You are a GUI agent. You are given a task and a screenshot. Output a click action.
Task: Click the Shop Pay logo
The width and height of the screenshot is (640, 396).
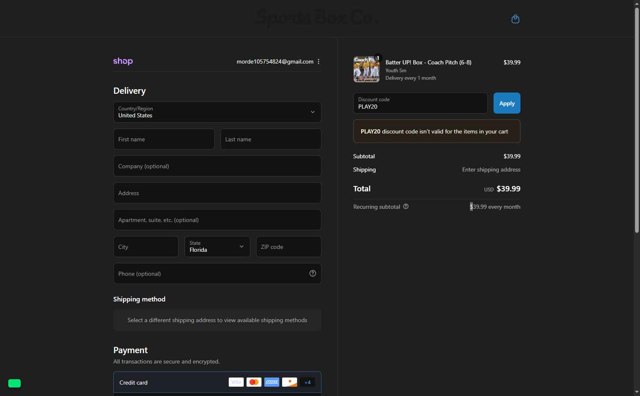coord(123,61)
